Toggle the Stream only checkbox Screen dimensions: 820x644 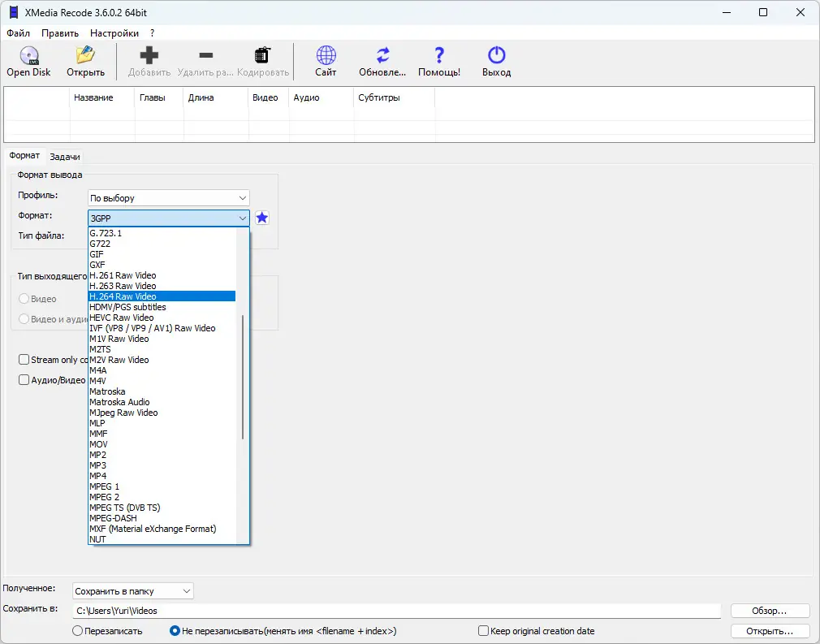pyautogui.click(x=24, y=360)
